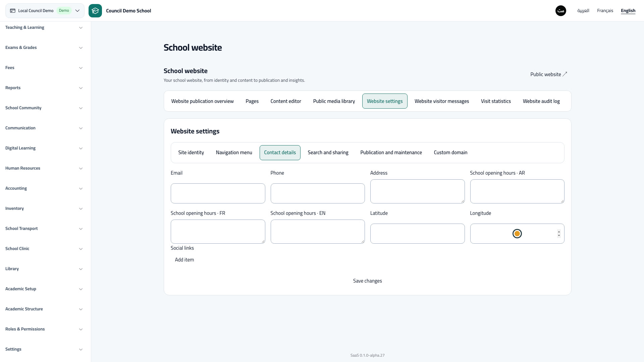Expand the School Clinic section
This screenshot has height=362, width=644.
[x=44, y=249]
